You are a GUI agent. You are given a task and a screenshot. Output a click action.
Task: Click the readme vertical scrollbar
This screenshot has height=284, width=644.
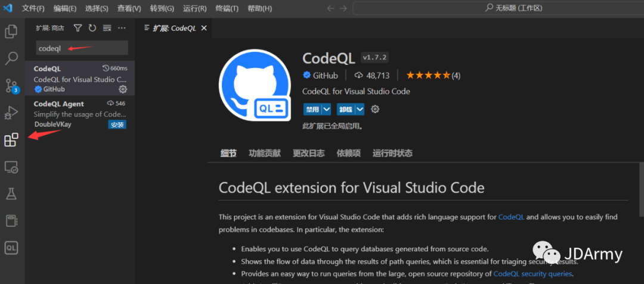642,189
